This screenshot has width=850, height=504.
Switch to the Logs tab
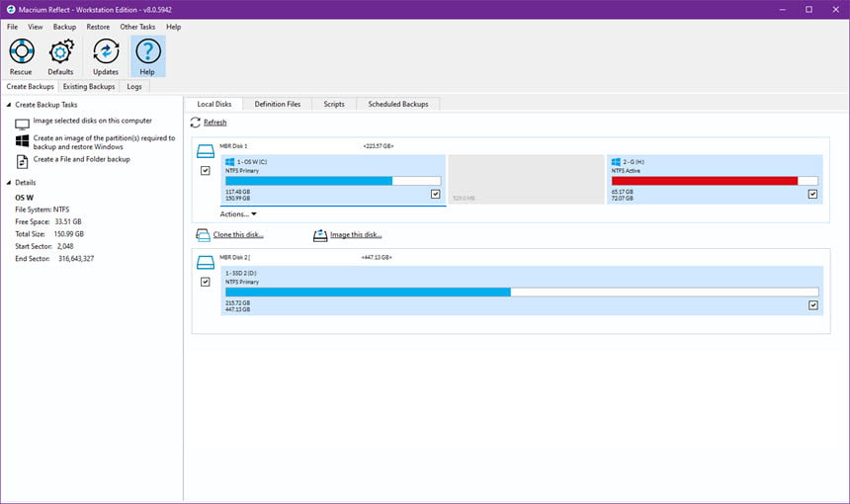click(134, 87)
